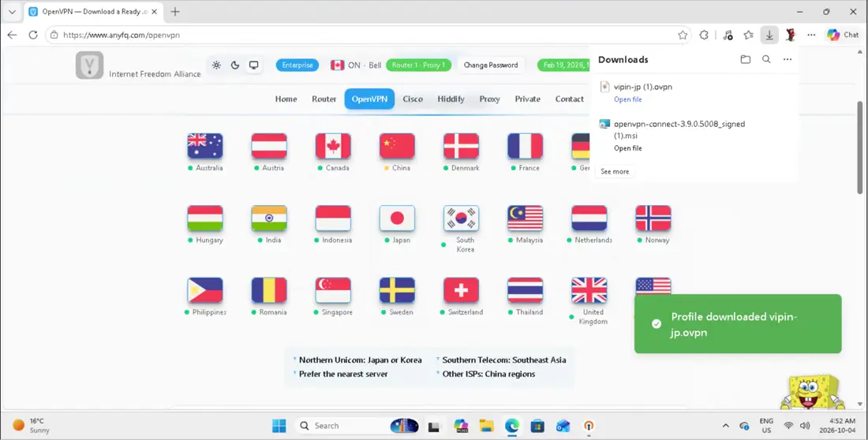Open the Router navigation tab
This screenshot has height=440, width=868.
point(324,99)
